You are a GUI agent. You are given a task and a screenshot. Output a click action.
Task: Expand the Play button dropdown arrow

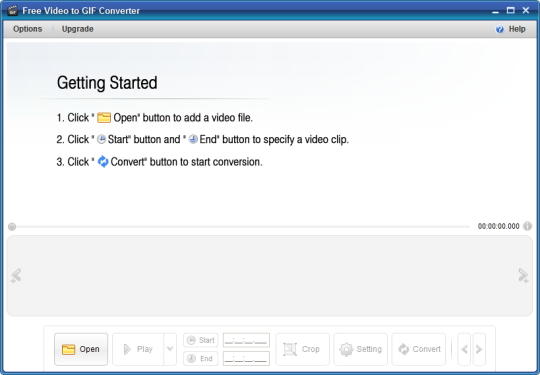tap(170, 349)
